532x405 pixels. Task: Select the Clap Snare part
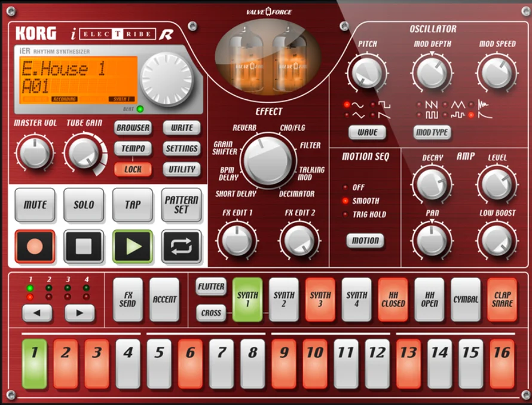(502, 300)
